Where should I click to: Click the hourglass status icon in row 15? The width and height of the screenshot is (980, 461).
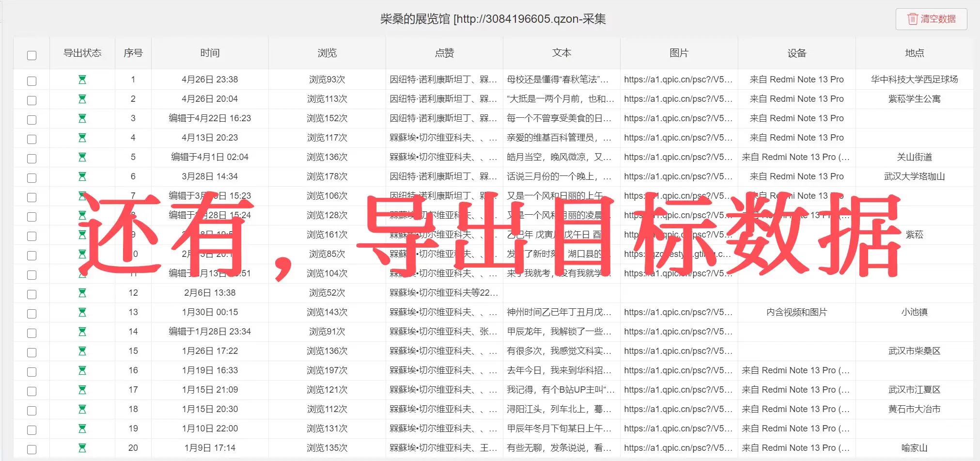point(82,351)
